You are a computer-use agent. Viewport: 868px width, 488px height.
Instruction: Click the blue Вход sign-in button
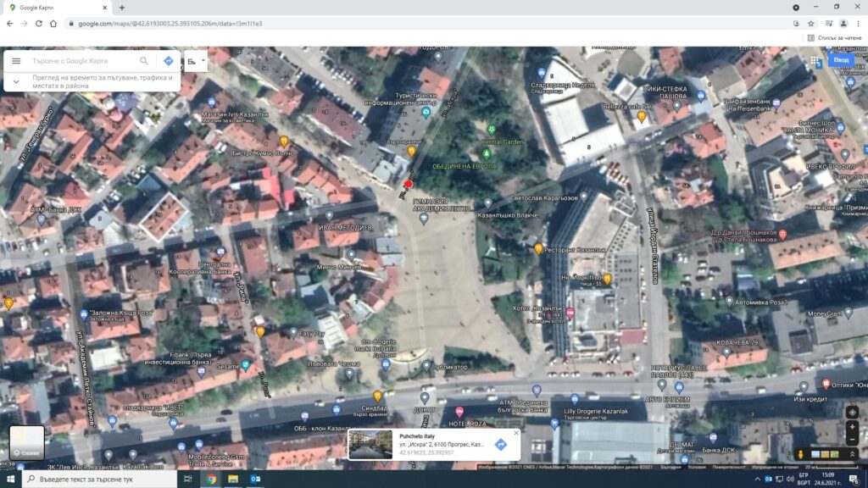(841, 60)
